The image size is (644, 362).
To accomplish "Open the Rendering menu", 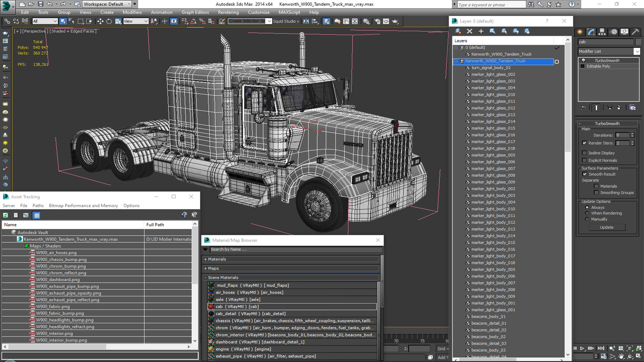I will (228, 12).
